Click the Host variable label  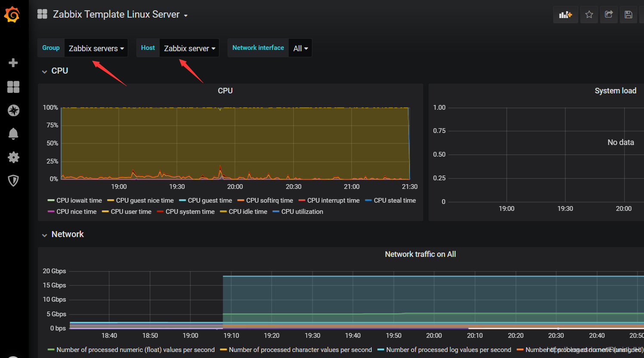pyautogui.click(x=148, y=48)
